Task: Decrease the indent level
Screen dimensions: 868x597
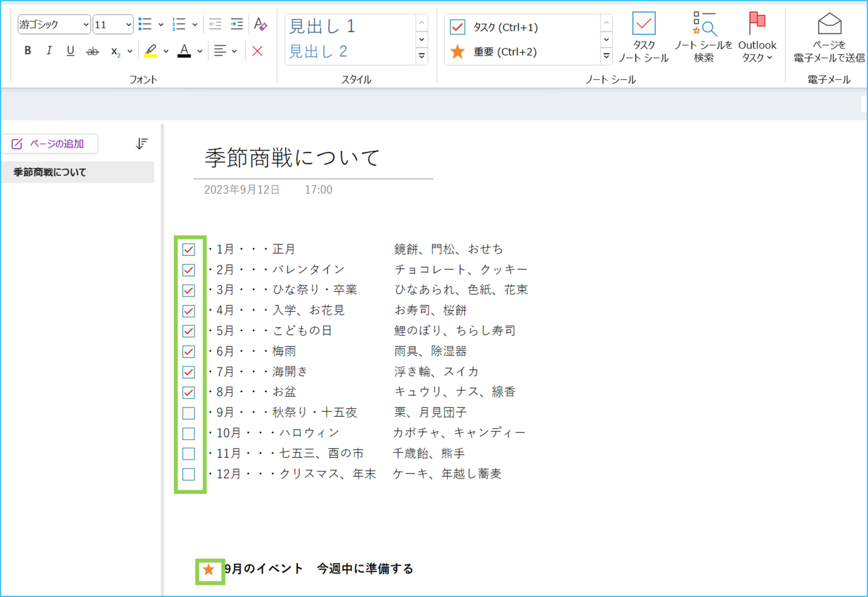Action: coord(215,24)
